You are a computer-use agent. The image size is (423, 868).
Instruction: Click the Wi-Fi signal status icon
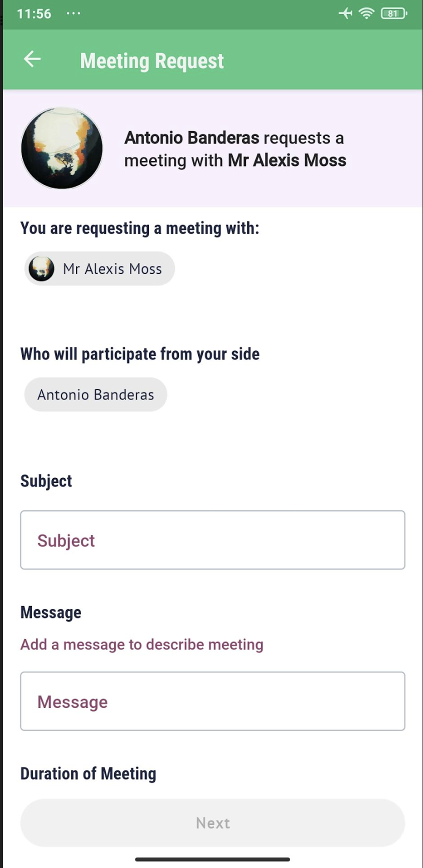(x=366, y=13)
